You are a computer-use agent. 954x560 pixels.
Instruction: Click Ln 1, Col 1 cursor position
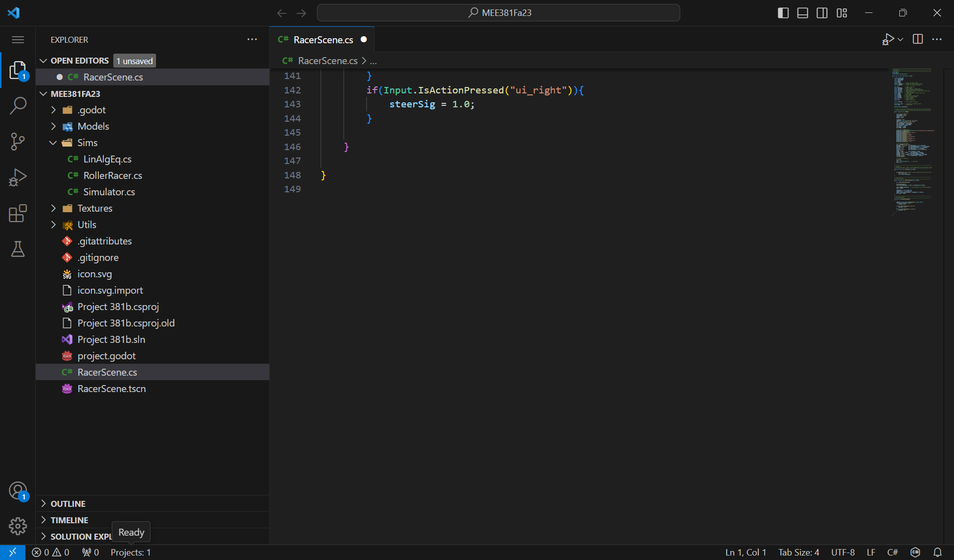[x=745, y=552]
